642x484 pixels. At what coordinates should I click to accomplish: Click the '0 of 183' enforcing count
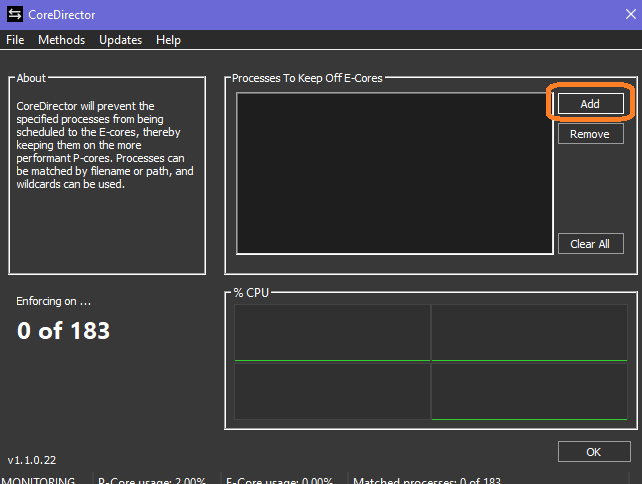click(63, 330)
